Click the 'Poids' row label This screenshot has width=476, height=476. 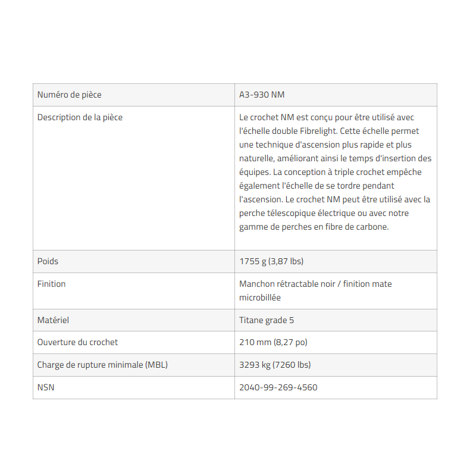(x=48, y=261)
